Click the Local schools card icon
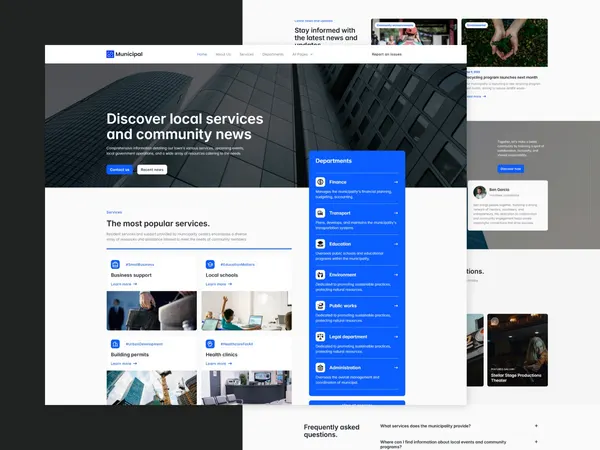The height and width of the screenshot is (450, 600). tap(210, 264)
